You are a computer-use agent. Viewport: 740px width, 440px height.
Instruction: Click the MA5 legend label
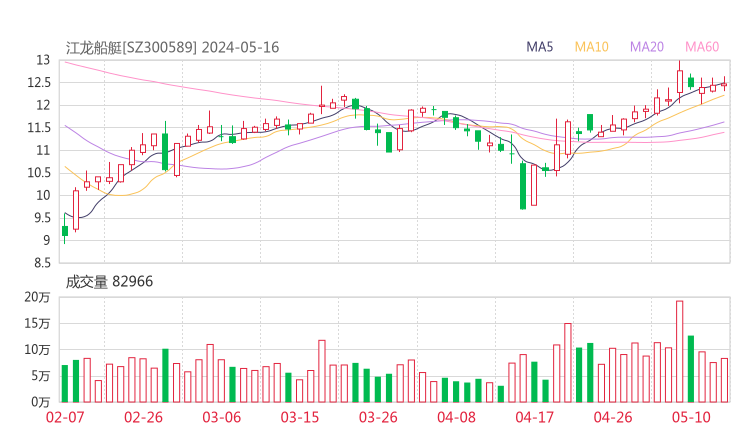539,47
